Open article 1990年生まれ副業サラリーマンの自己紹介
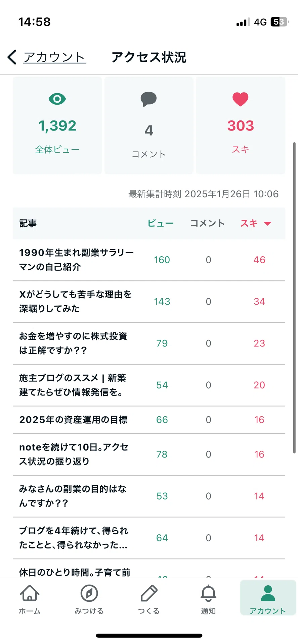This screenshot has height=644, width=298. coord(149,260)
